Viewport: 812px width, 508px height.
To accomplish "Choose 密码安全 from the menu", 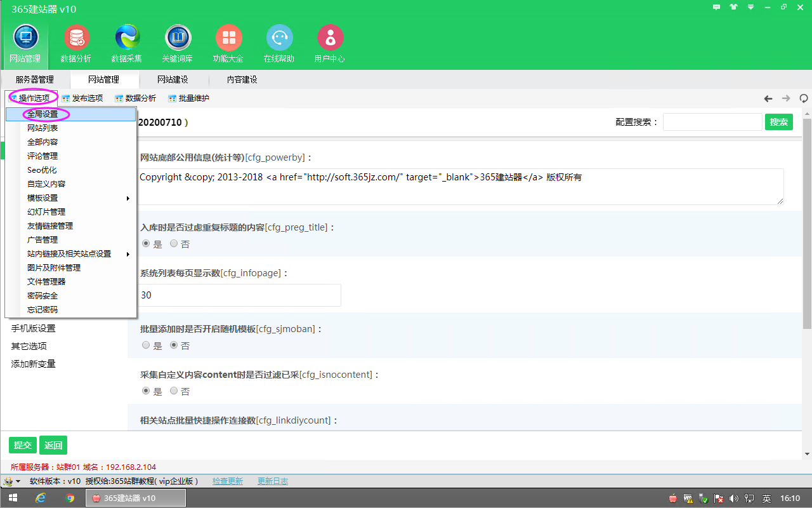I will pos(71,296).
